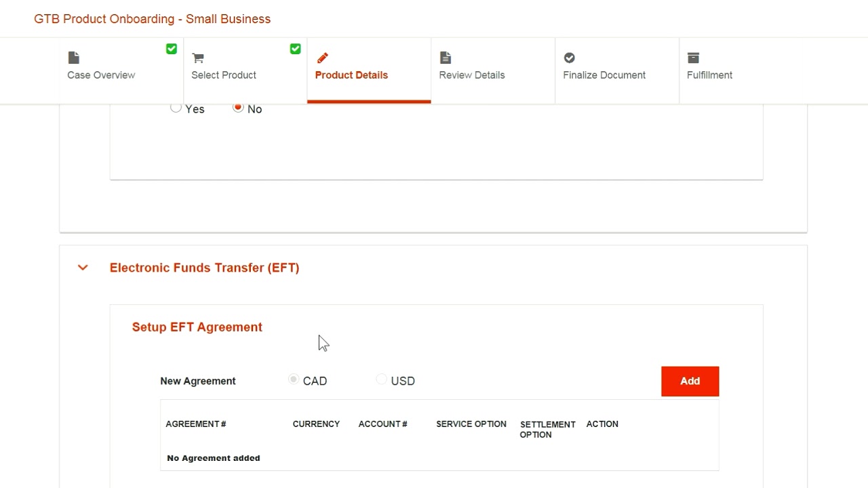Switch to the Fulfillment tab
This screenshot has width=868, height=488.
tap(709, 75)
